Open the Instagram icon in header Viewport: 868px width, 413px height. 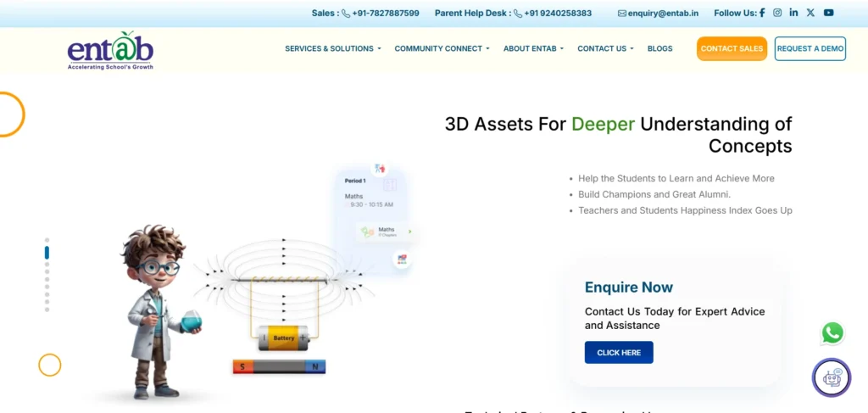click(777, 13)
